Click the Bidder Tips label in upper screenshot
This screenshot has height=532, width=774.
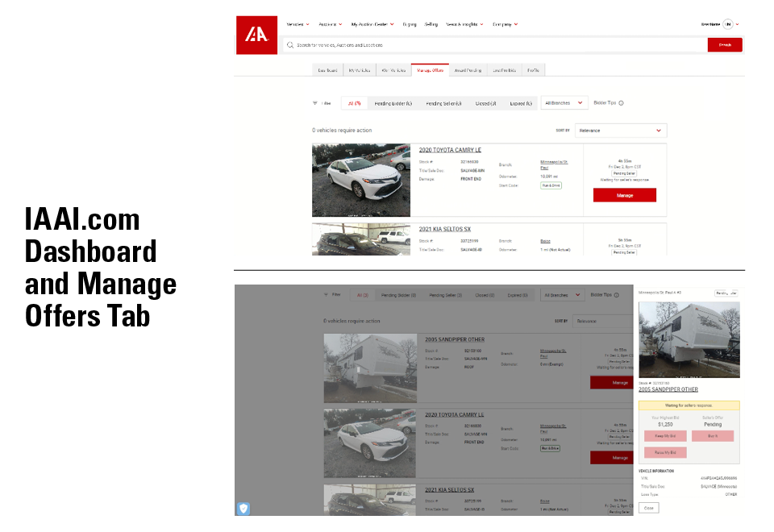605,103
